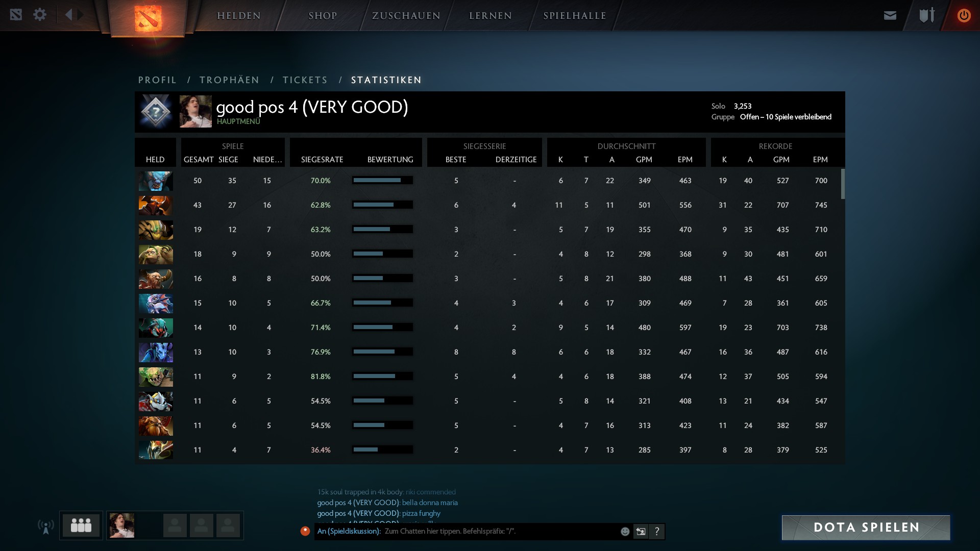
Task: Open the mail envelope icon
Action: [890, 16]
